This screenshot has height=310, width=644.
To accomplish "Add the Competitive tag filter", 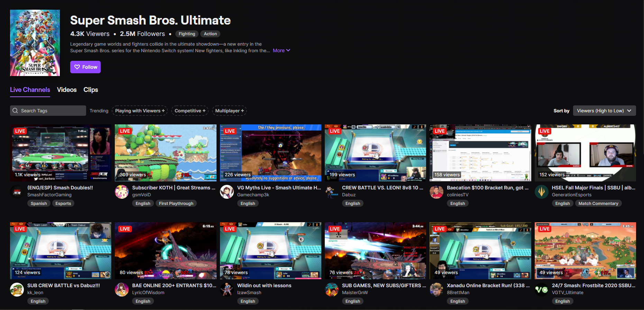I will (190, 111).
